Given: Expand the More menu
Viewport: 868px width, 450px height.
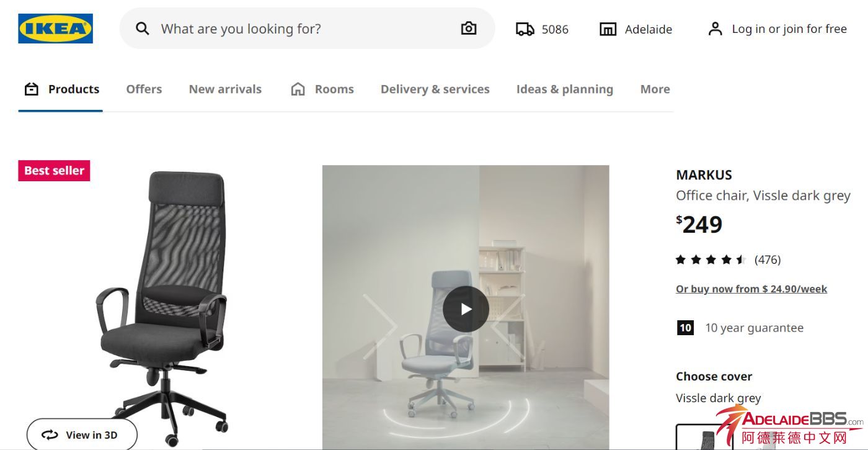Looking at the screenshot, I should (655, 89).
